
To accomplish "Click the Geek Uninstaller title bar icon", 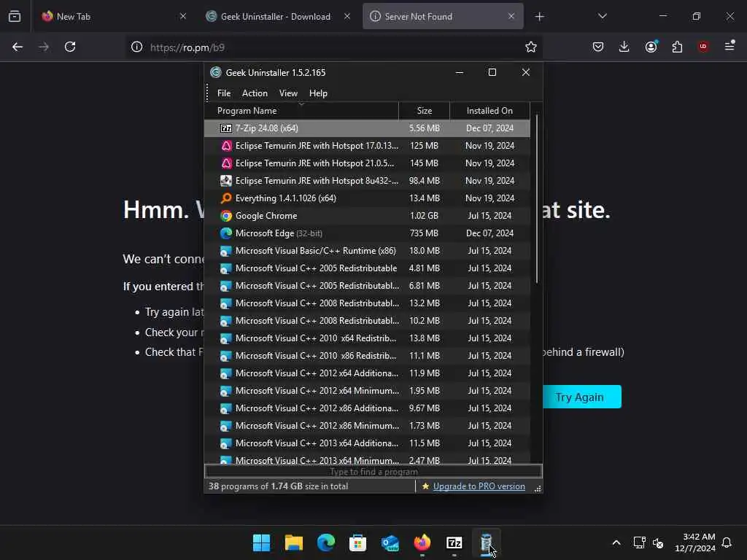I will coord(216,72).
